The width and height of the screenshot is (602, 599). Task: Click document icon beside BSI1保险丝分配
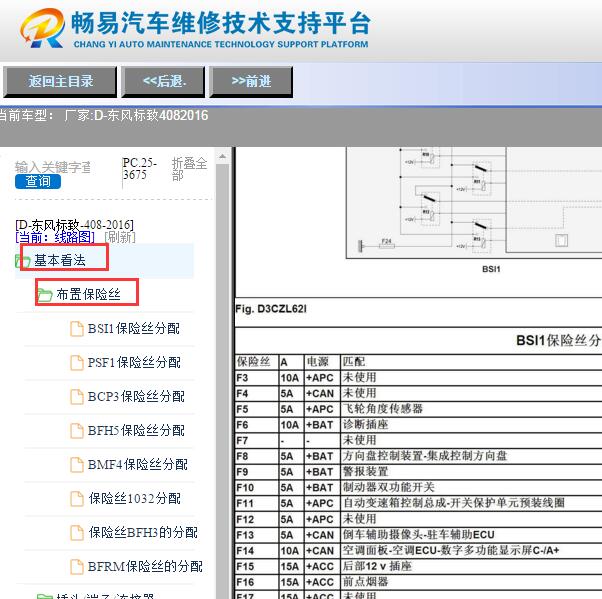(x=77, y=329)
